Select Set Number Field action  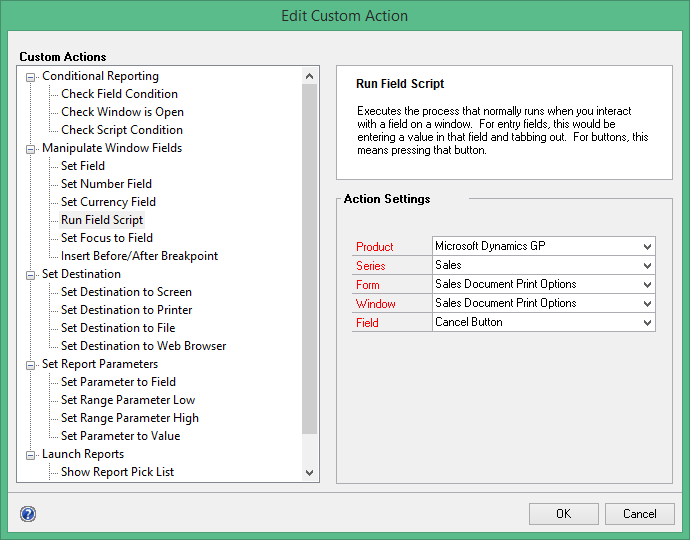[106, 184]
